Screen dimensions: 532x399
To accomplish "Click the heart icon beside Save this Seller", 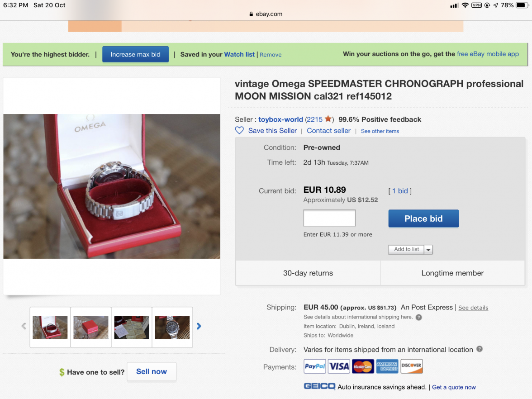I will (239, 131).
